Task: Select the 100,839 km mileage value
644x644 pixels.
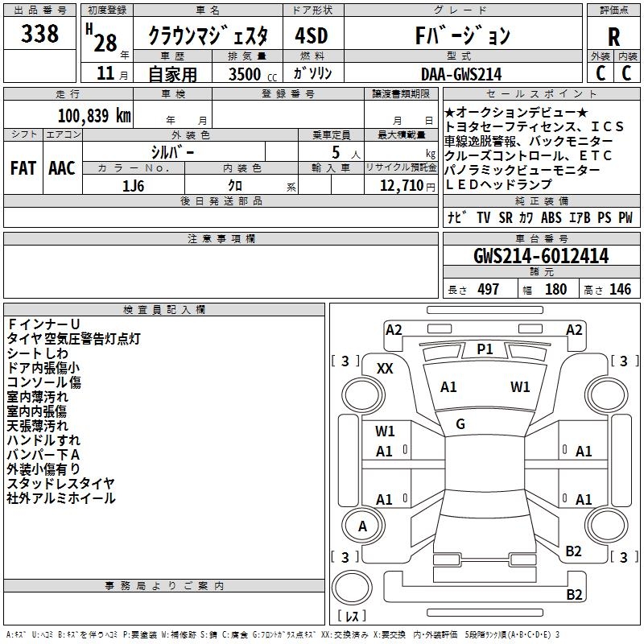Action: 94,115
